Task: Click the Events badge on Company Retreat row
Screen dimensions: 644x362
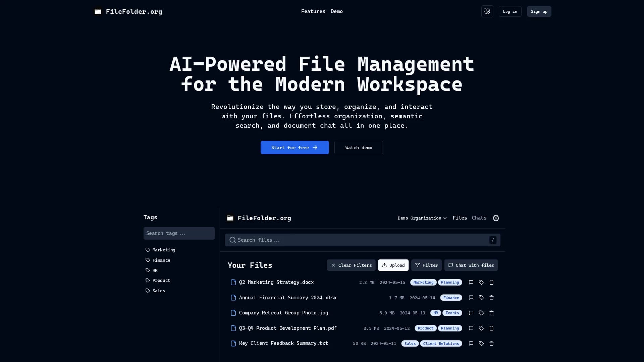Action: (452, 313)
